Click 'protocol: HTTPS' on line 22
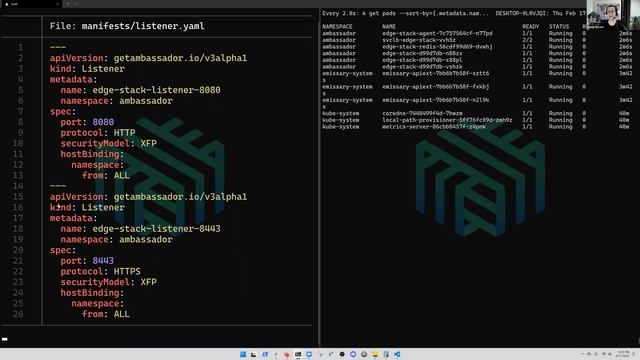This screenshot has width=640, height=360. [100, 271]
